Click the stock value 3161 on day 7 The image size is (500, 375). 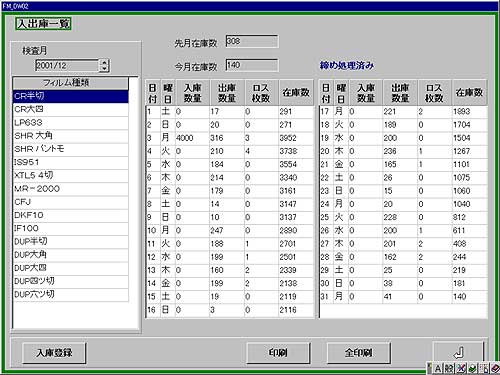[x=296, y=191]
